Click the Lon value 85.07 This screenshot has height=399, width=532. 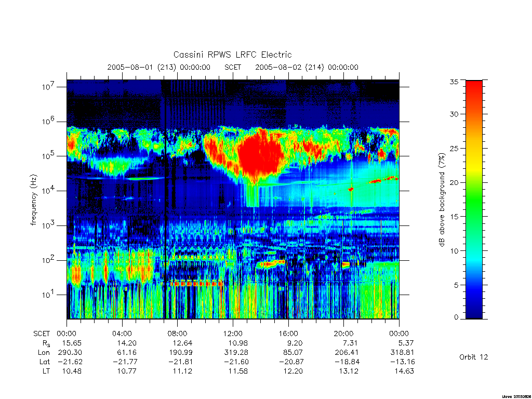click(293, 353)
